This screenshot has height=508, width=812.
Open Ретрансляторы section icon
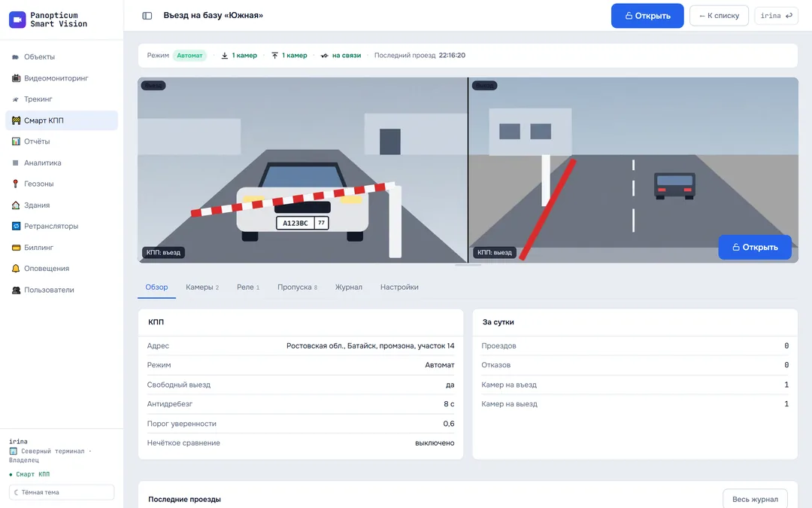pos(16,226)
